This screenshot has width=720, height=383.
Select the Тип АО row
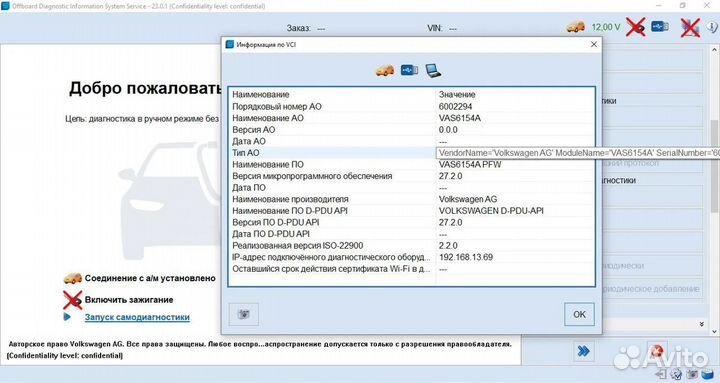pos(332,153)
